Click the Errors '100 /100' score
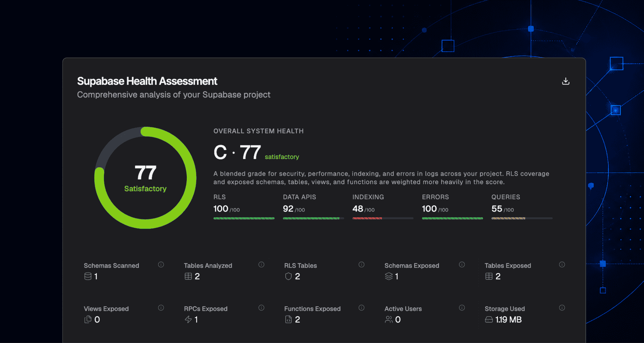644x343 pixels. click(x=435, y=209)
